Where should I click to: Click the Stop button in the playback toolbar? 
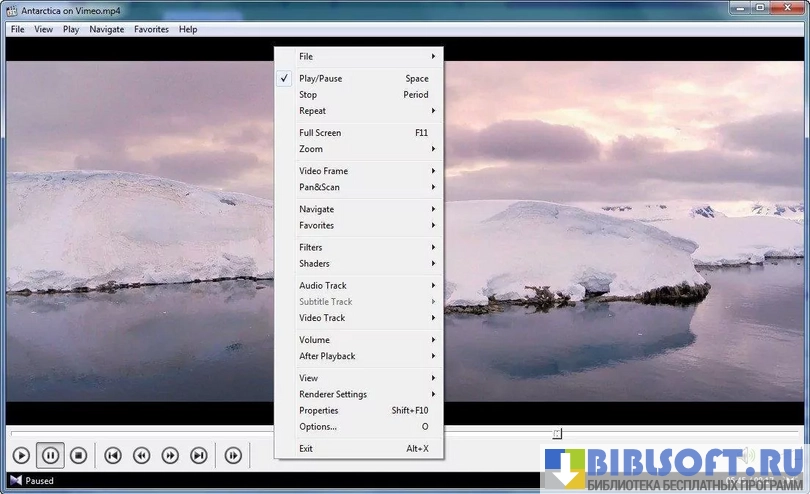pyautogui.click(x=79, y=456)
